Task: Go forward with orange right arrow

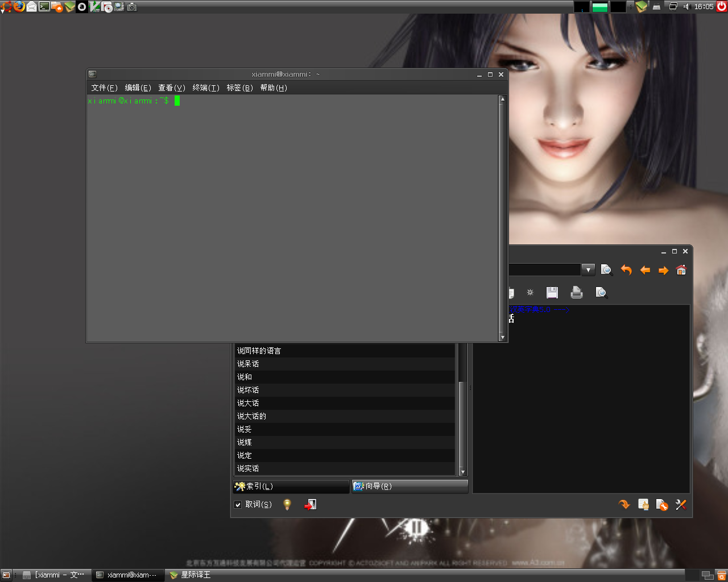Action: coord(663,271)
